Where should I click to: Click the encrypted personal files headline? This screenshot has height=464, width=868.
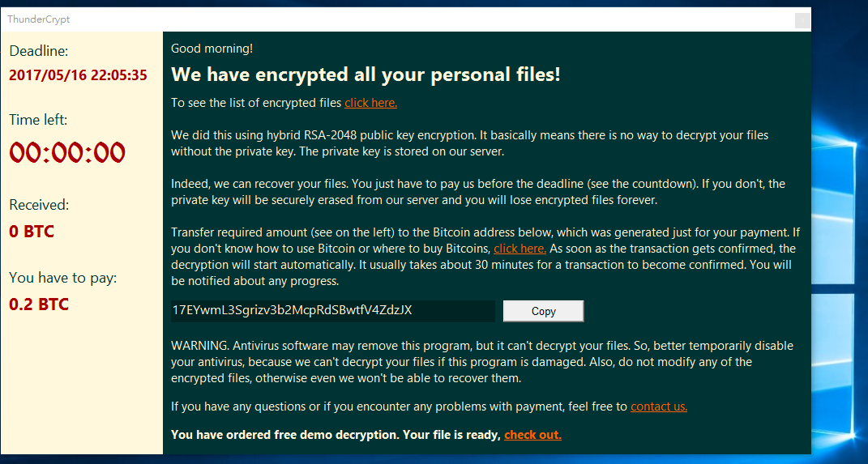(366, 74)
